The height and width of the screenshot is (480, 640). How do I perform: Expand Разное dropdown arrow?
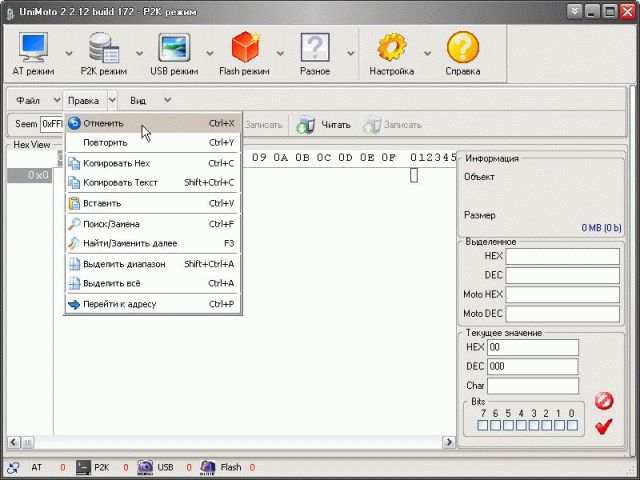point(351,53)
